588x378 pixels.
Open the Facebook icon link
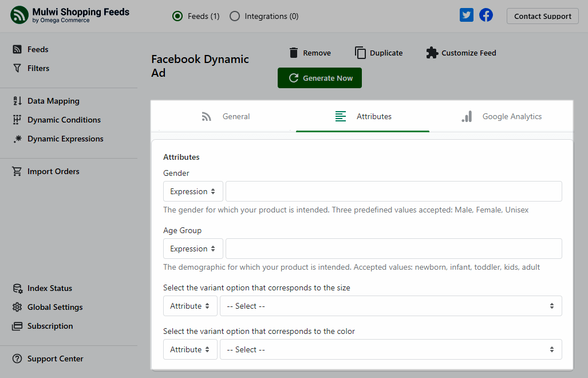click(486, 15)
